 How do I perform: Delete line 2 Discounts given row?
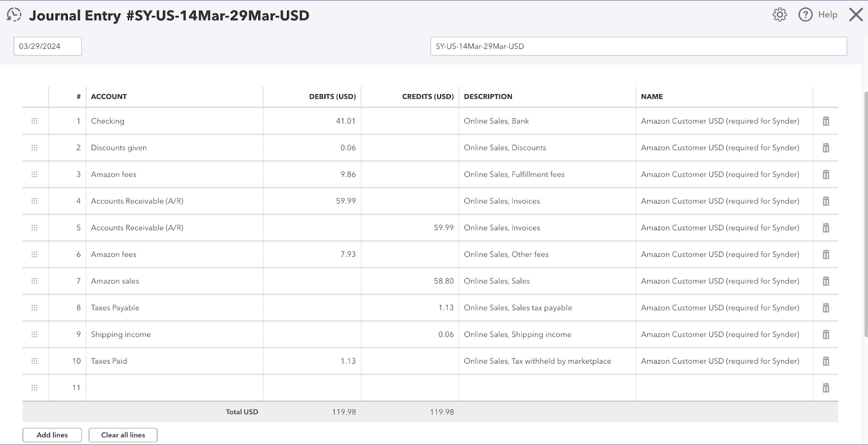coord(826,148)
